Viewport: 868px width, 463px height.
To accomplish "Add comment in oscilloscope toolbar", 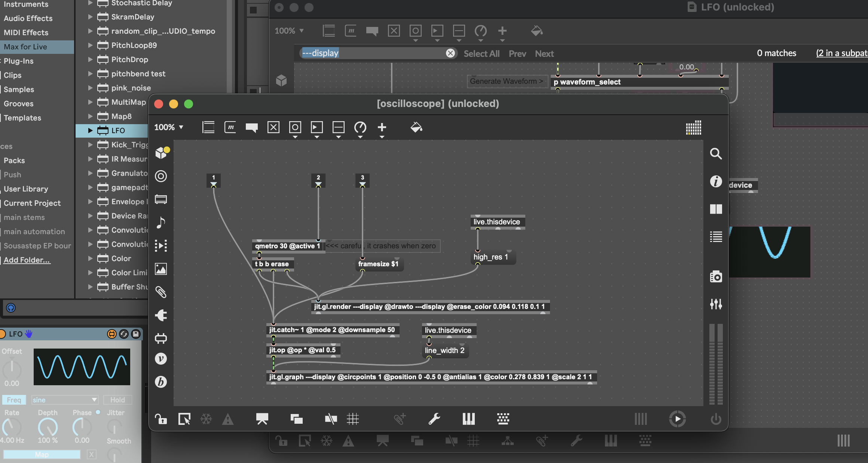I will (x=252, y=128).
